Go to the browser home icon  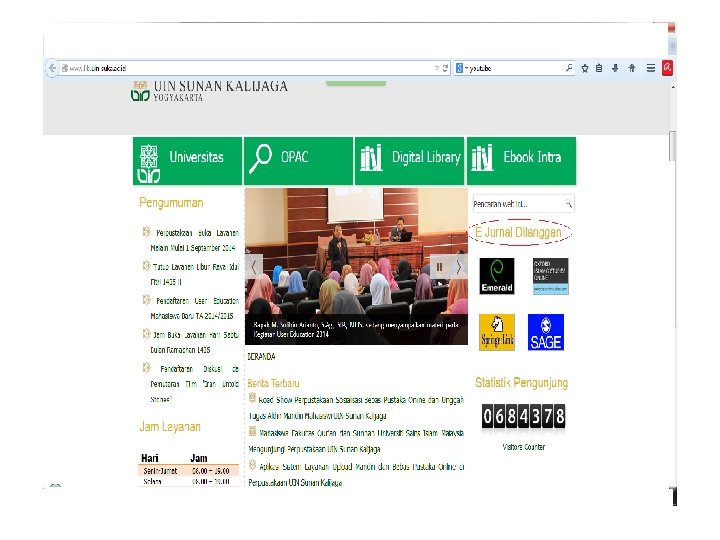coord(632,68)
